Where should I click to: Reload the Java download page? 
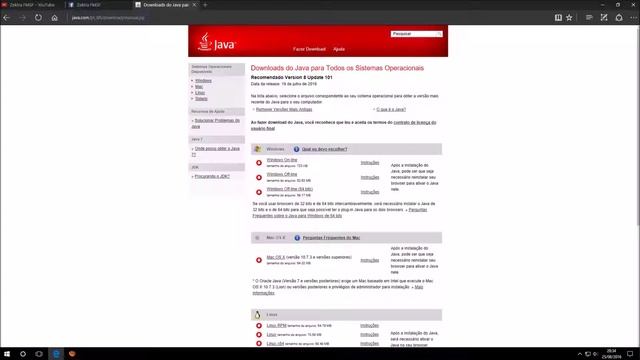point(38,18)
